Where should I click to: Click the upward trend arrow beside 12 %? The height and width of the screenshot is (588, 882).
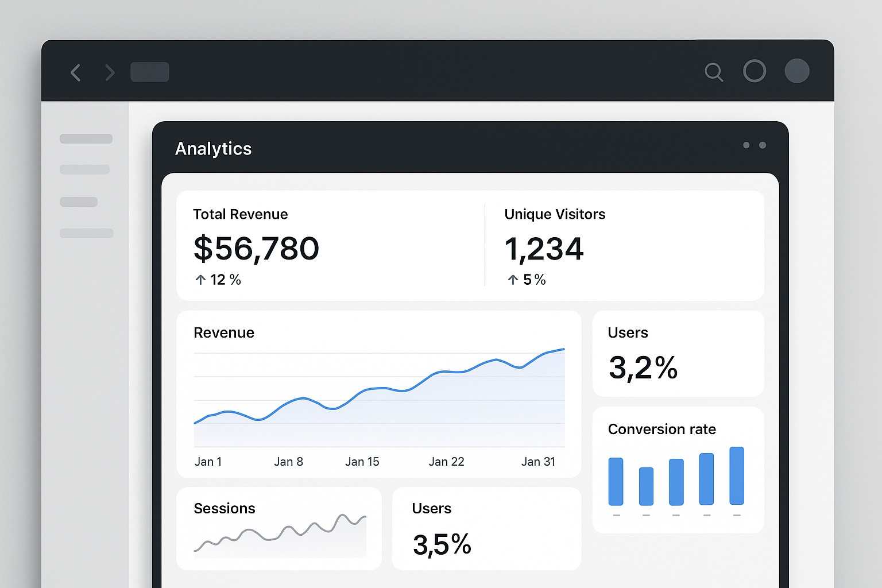(200, 280)
